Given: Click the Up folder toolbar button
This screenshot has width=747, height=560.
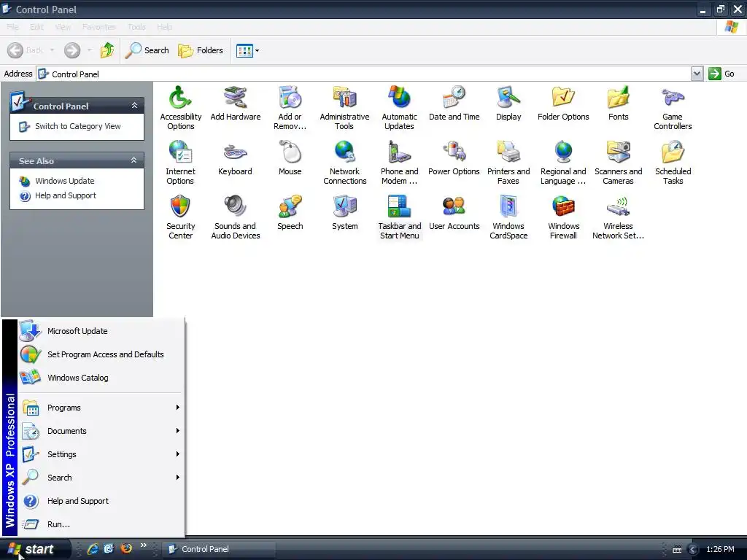Looking at the screenshot, I should (x=107, y=50).
